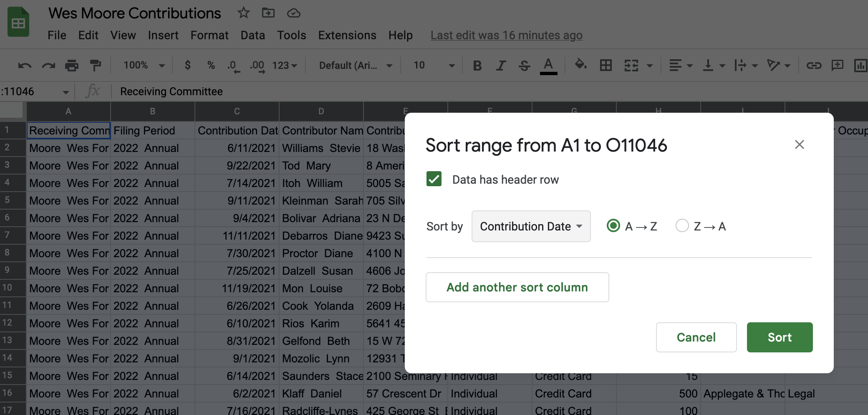Open the name box range dropdown
This screenshot has height=415, width=868.
tap(66, 92)
